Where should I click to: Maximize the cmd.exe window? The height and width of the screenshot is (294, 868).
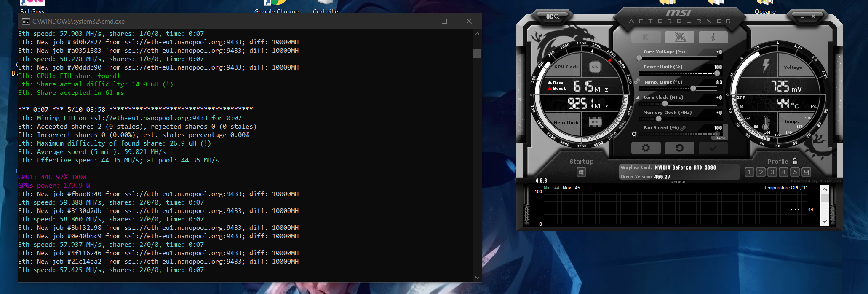tap(444, 21)
